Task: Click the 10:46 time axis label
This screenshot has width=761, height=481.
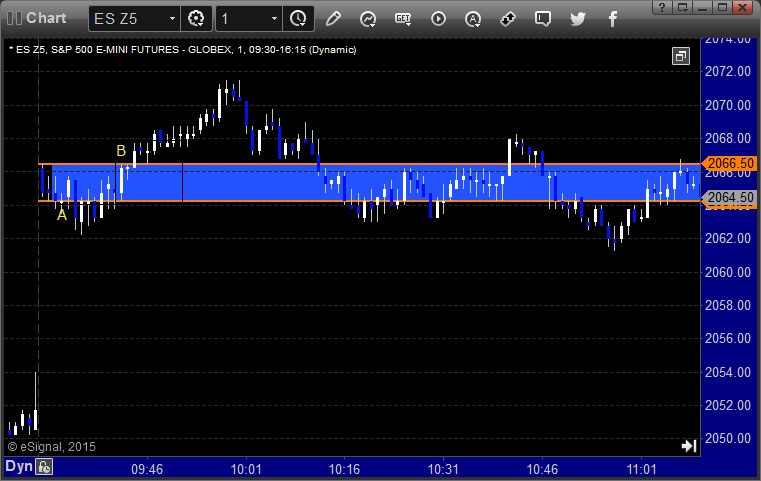Action: (x=542, y=469)
